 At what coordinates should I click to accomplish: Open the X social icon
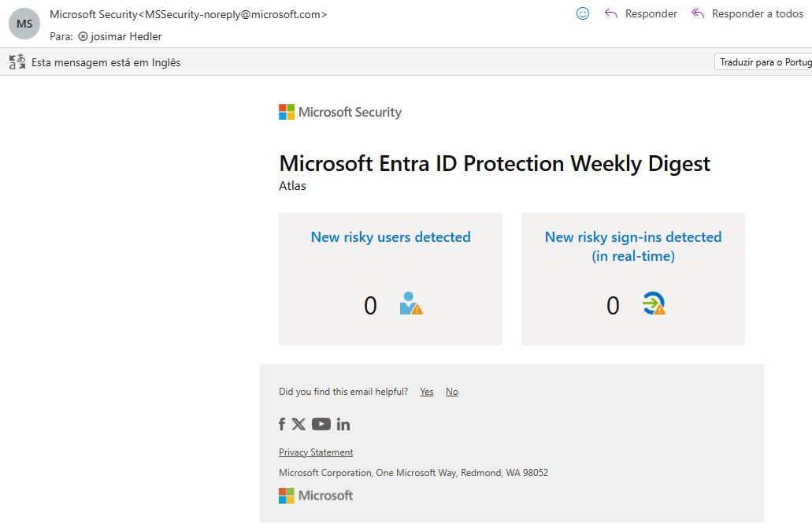(298, 424)
